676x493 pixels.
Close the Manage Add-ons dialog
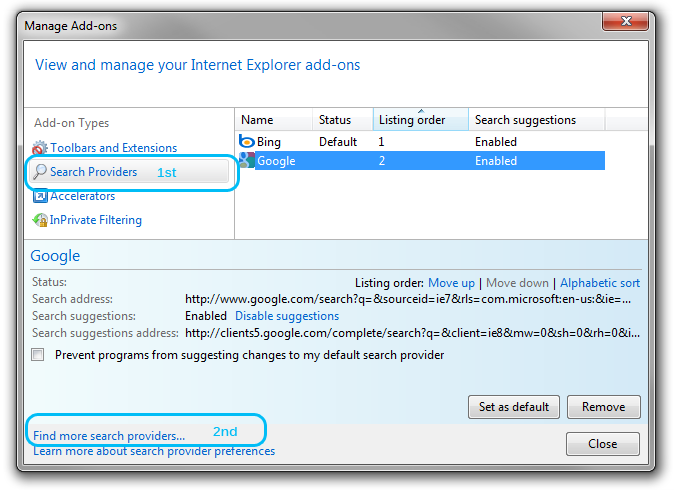coord(603,444)
